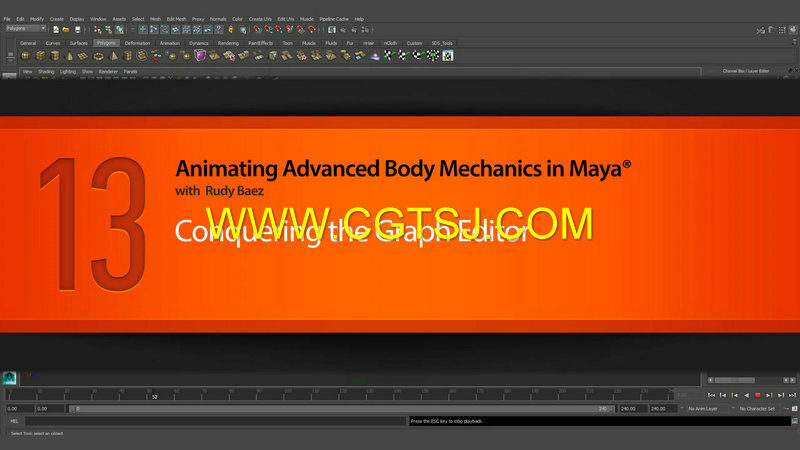Viewport: 800px width, 450px height.
Task: Click the Open Scene folder icon
Action: [66, 30]
